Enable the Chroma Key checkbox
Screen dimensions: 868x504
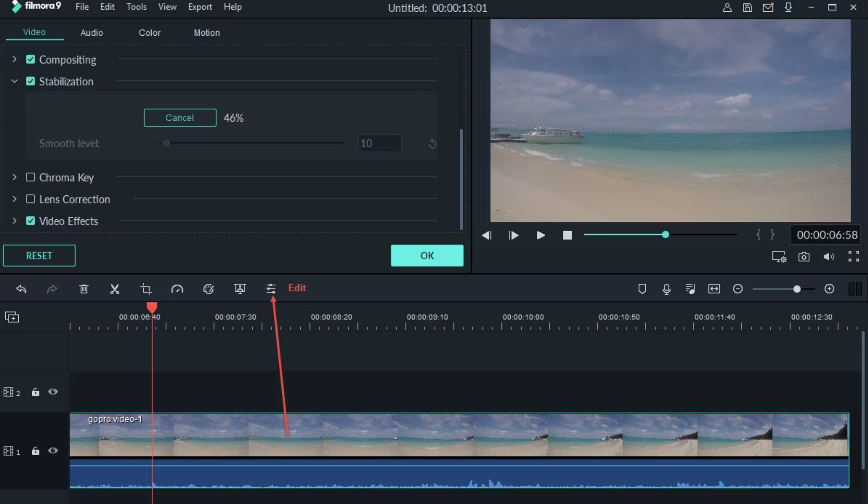(x=31, y=177)
